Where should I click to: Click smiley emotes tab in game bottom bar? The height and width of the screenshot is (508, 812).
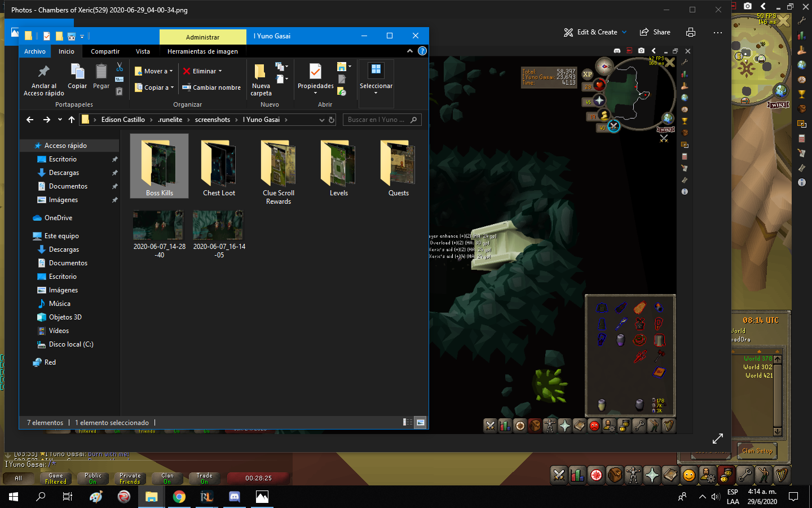689,475
